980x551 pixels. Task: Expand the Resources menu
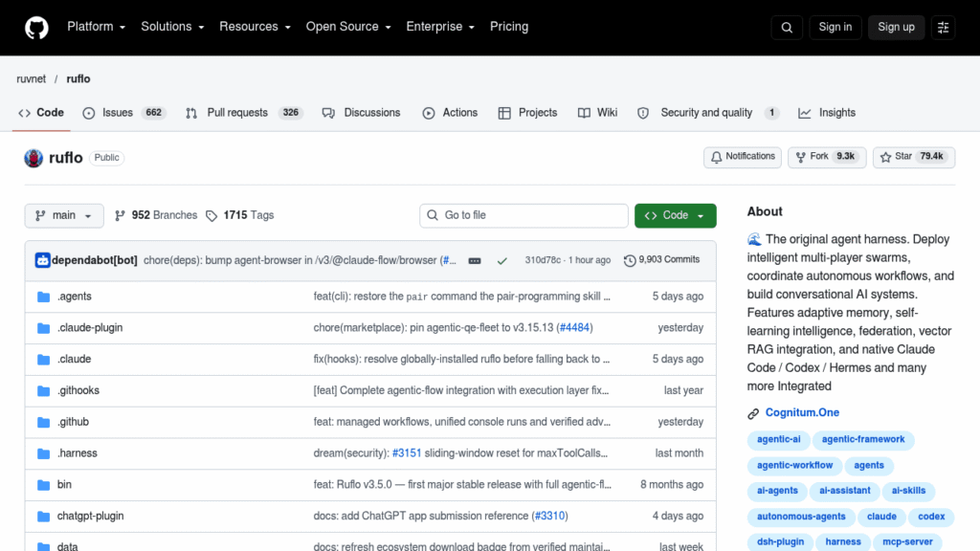click(x=255, y=27)
